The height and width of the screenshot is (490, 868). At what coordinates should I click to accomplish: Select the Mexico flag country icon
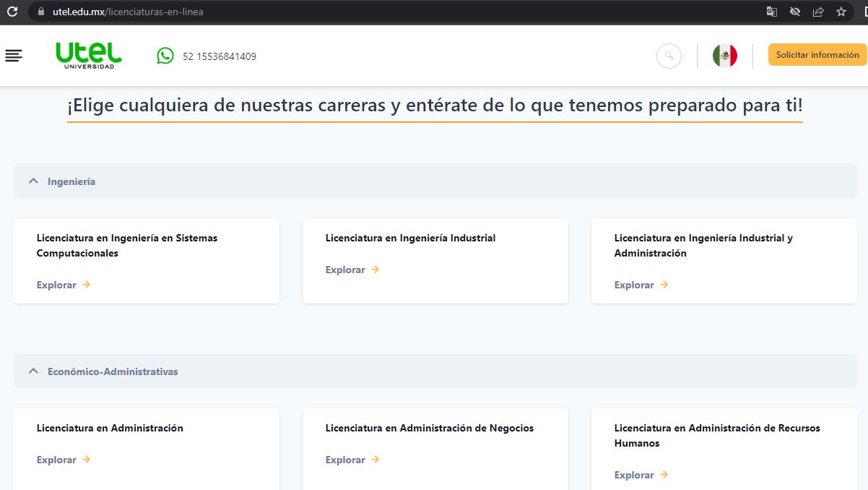coord(724,56)
